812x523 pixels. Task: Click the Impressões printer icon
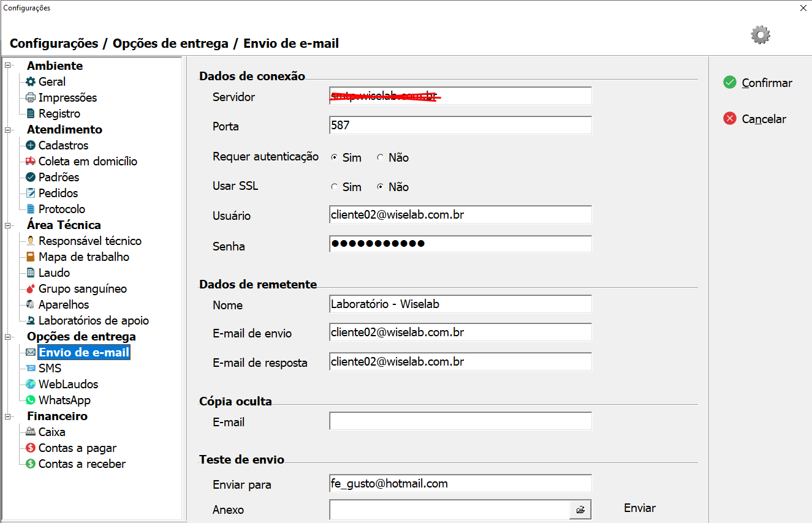(x=31, y=97)
